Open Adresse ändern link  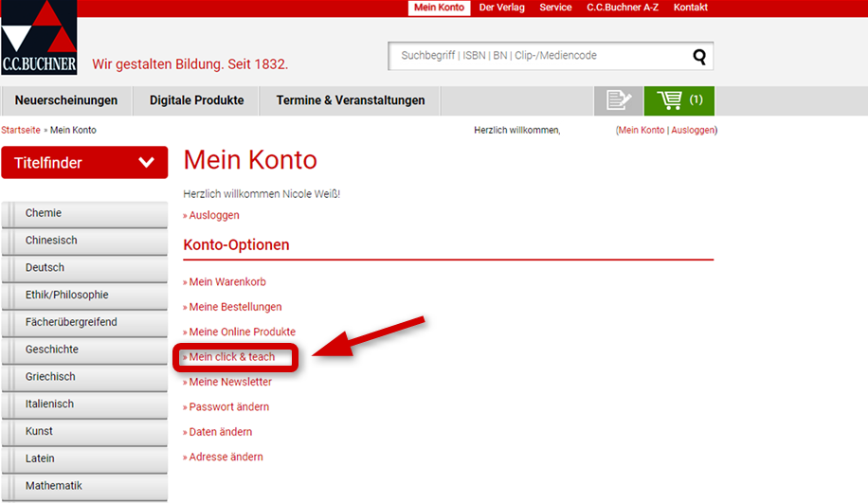[x=226, y=457]
